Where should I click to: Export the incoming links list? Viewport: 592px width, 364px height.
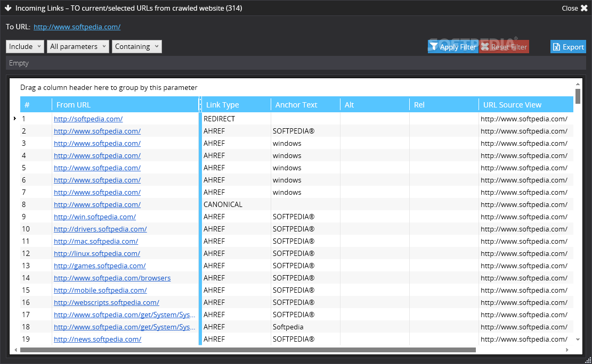tap(568, 47)
